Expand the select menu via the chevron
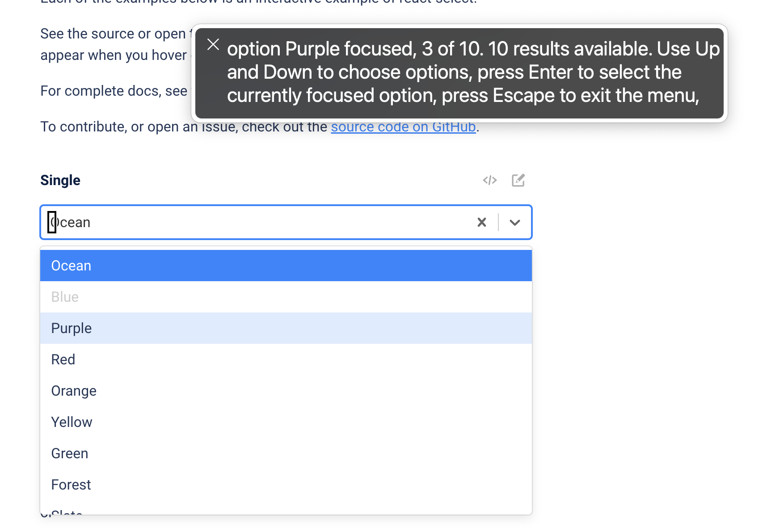The height and width of the screenshot is (532, 767). pyautogui.click(x=514, y=222)
